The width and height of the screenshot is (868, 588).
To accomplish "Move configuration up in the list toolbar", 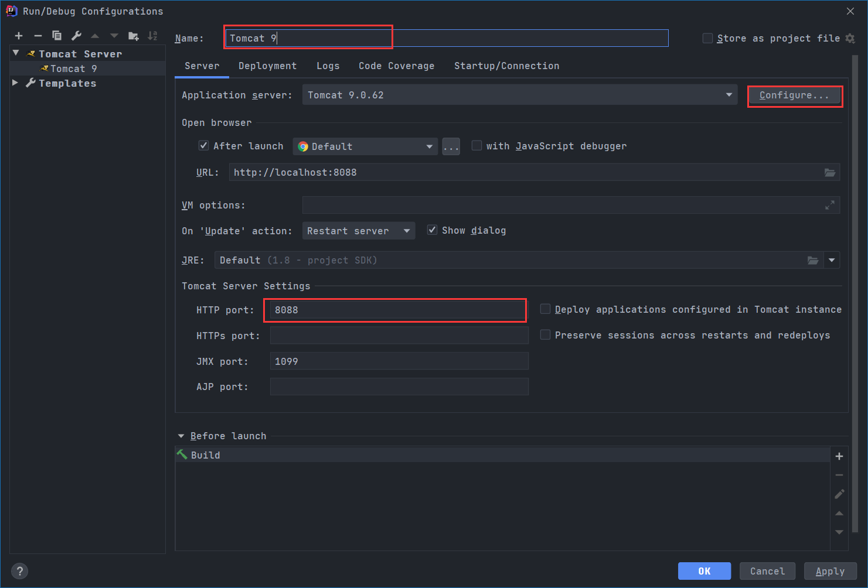I will click(x=95, y=36).
